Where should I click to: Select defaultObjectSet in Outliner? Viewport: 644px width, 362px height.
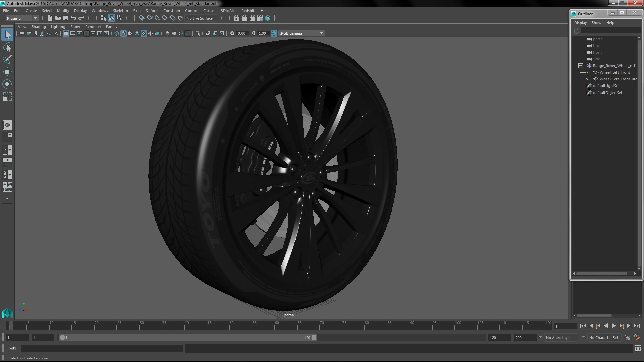(x=607, y=93)
